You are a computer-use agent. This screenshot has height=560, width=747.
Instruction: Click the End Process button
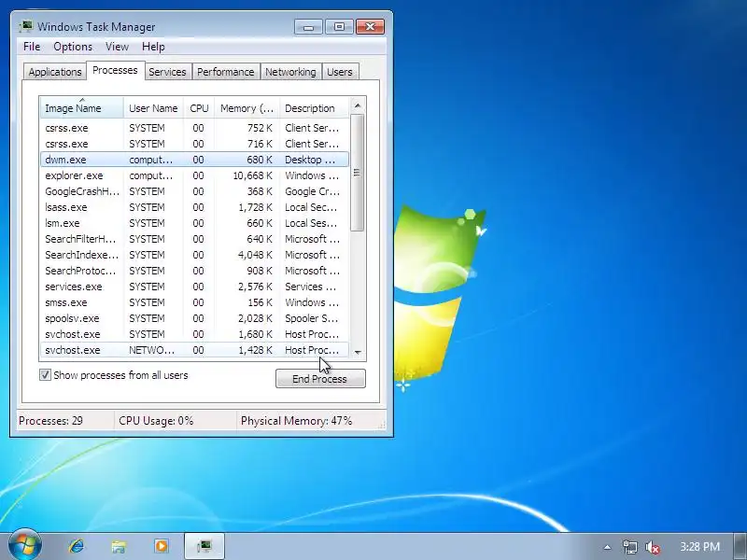tap(320, 379)
